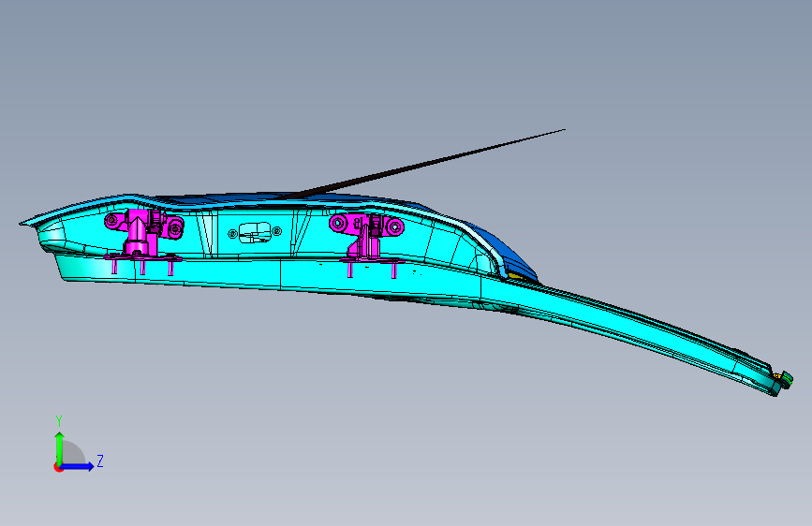This screenshot has height=526, width=812.
Task: Select the central rectangular latch cutout
Action: pos(254,232)
